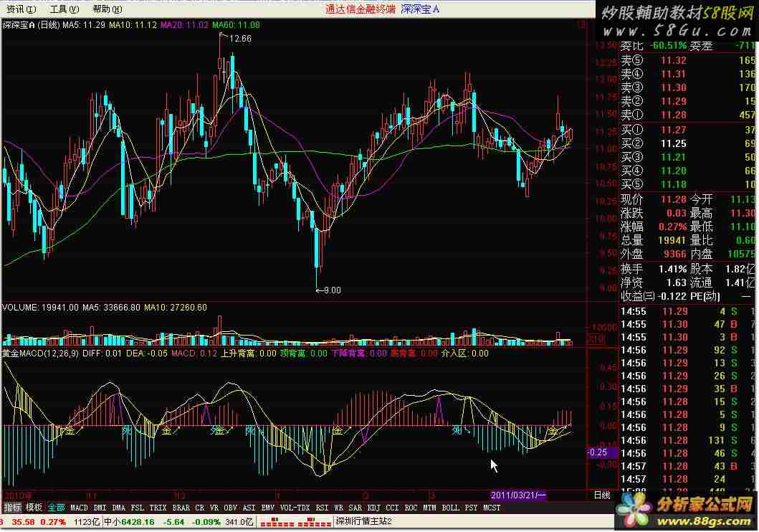The height and width of the screenshot is (532, 759).
Task: Switch to OBV indicator
Action: click(230, 508)
